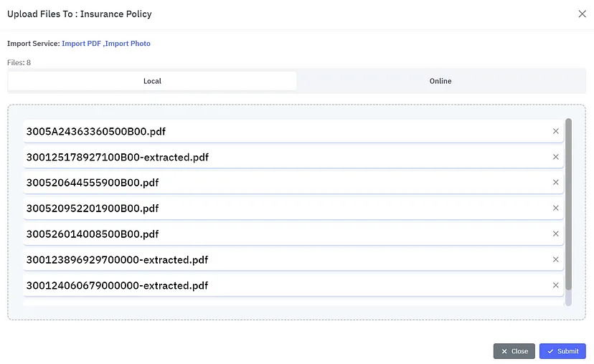Select the 3005A24363360500B00.pdf file row
Viewport: 594px width, 364px height.
[287, 131]
